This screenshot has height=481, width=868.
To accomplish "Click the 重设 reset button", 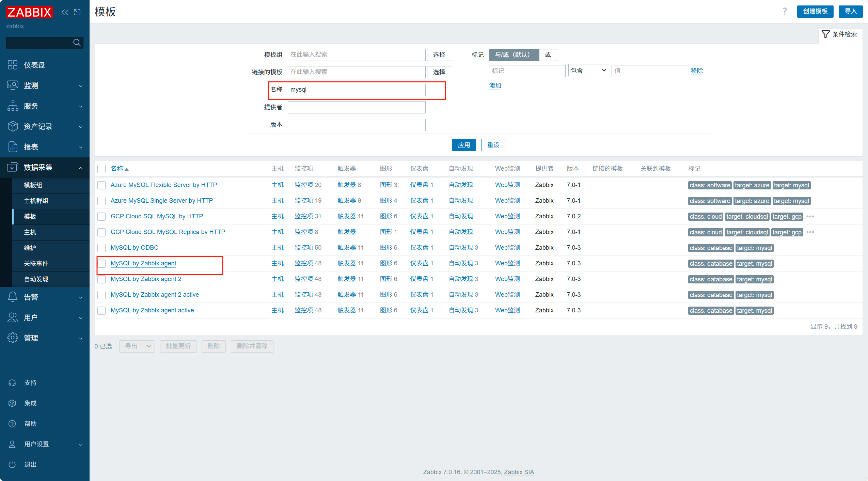I will pyautogui.click(x=493, y=145).
